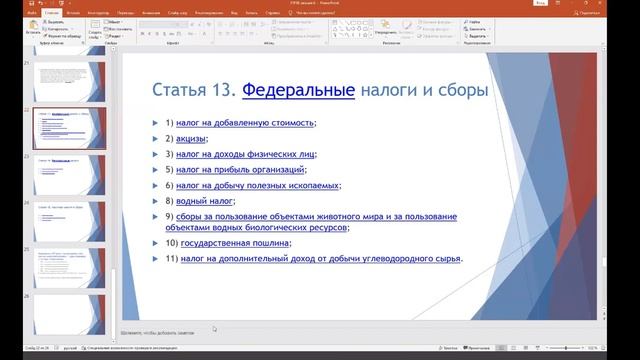Screen dimensions: 640x360
Task: Click the Войти sign-in button
Action: point(540,3)
